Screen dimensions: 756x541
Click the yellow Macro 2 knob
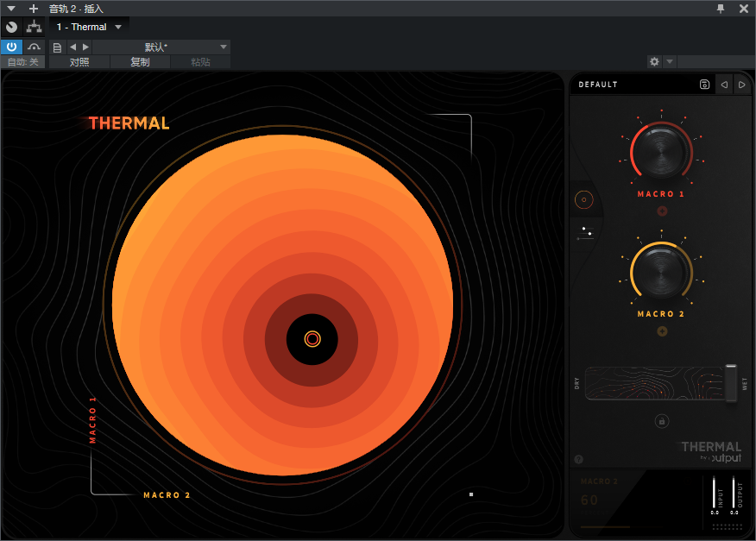pos(661,272)
